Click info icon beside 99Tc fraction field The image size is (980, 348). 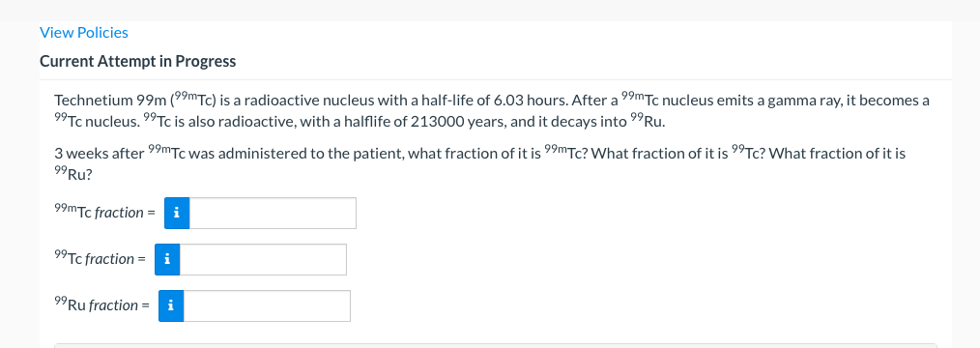tap(167, 259)
